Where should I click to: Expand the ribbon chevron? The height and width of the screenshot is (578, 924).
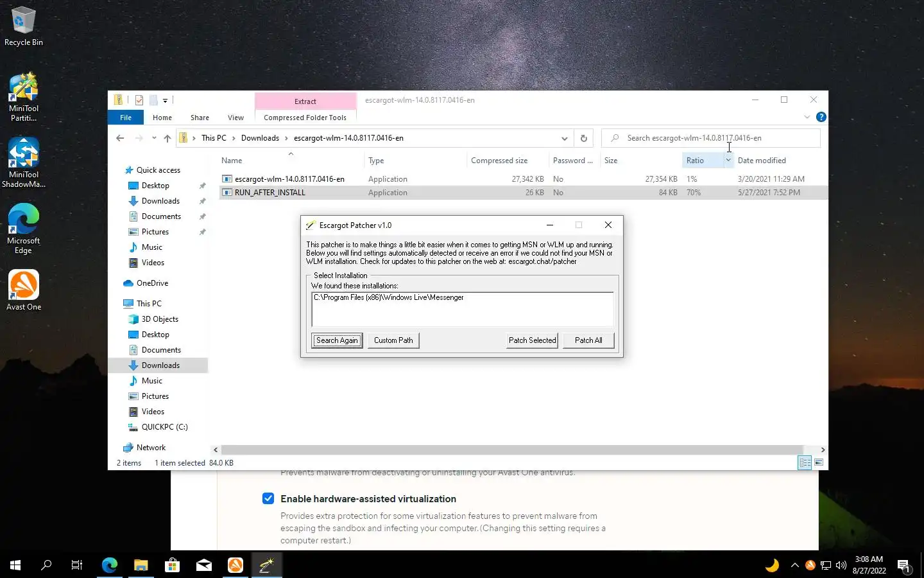(x=807, y=117)
